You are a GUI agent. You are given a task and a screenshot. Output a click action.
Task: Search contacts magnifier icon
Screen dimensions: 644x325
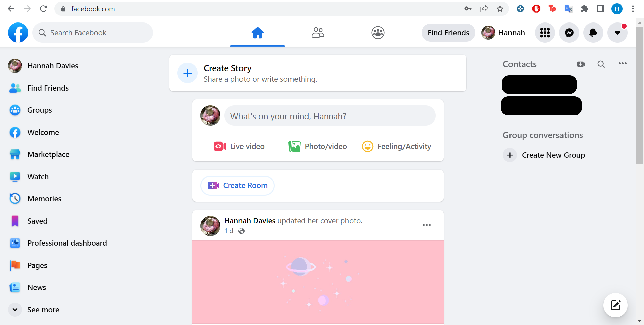601,64
